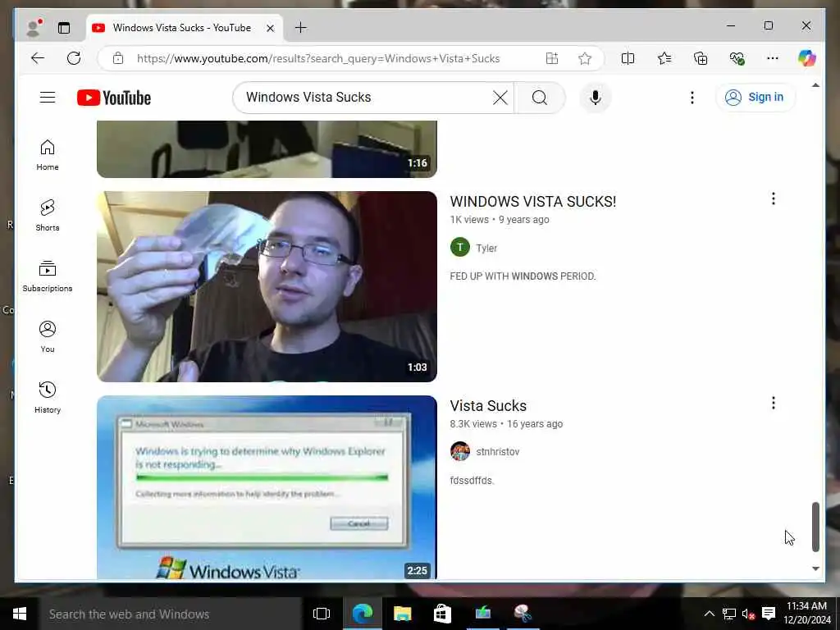Open a new browser tab
Screen dimensions: 840x630
[x=301, y=27]
